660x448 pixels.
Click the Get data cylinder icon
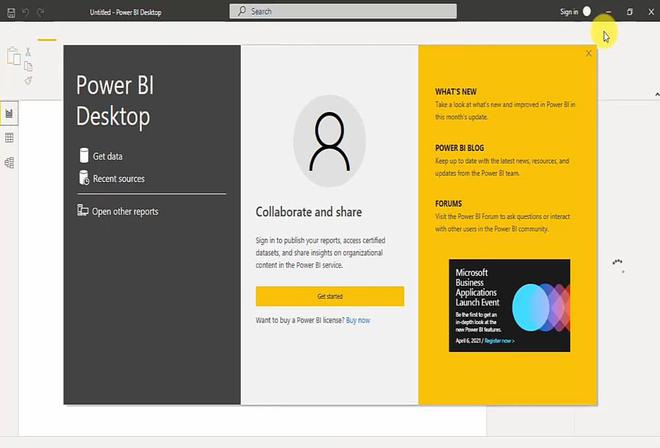[84, 155]
